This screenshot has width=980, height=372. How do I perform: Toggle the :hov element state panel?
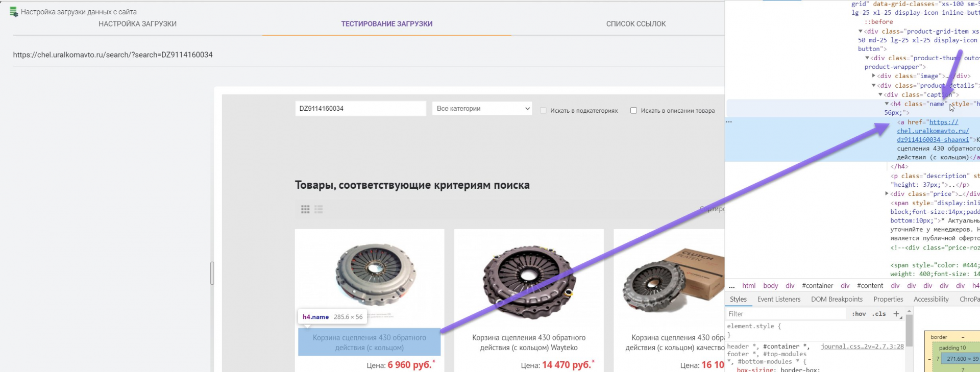[x=859, y=314]
